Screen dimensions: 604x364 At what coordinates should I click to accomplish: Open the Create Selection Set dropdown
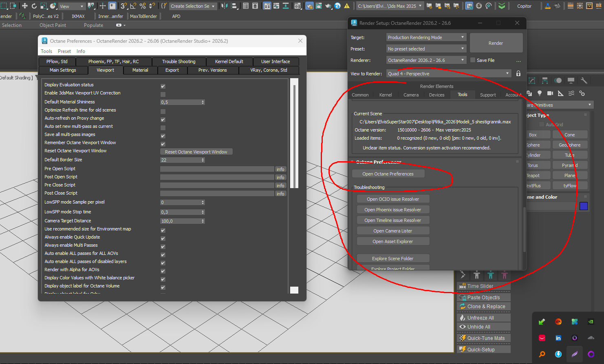pos(192,6)
